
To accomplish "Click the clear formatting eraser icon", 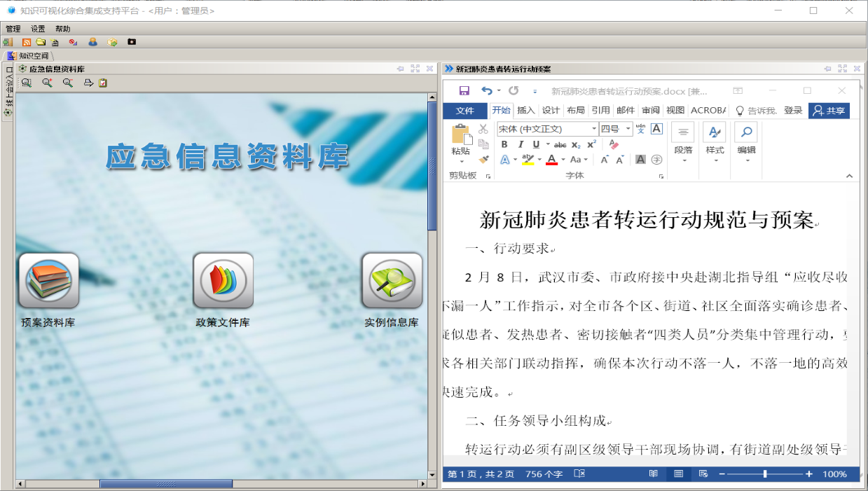I will 614,144.
